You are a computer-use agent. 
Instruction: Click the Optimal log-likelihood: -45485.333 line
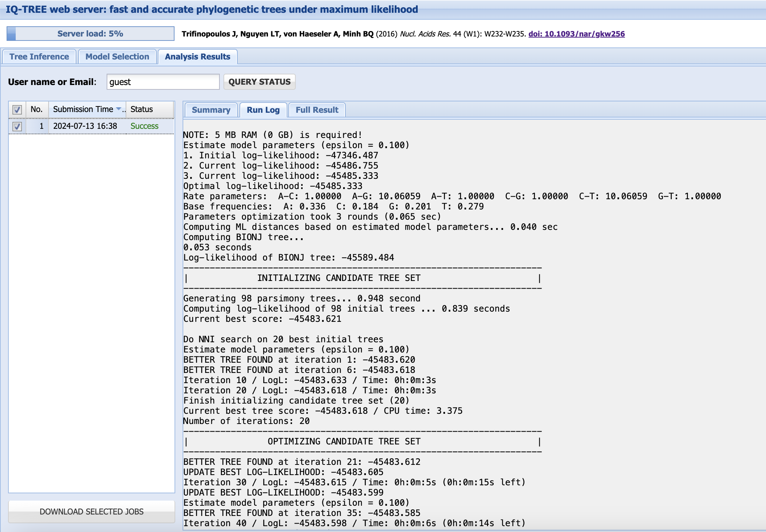[273, 186]
